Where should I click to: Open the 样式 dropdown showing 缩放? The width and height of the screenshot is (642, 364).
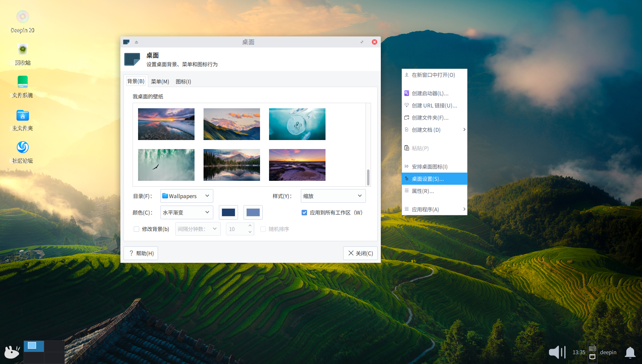(333, 196)
